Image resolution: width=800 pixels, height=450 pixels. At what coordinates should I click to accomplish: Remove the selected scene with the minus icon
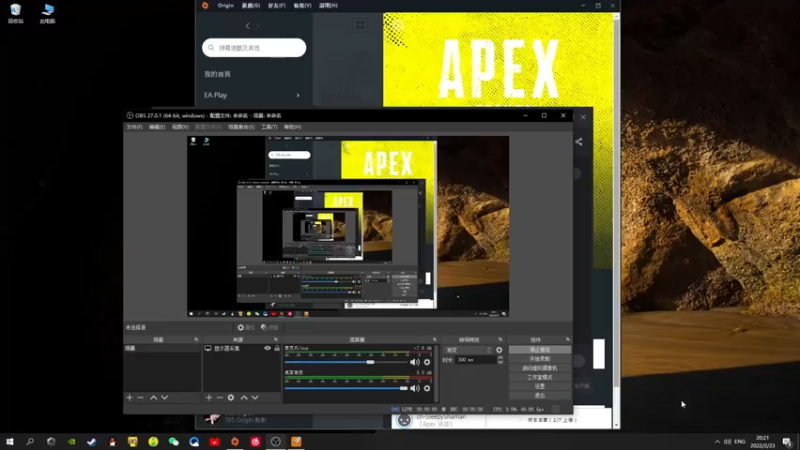pyautogui.click(x=140, y=397)
